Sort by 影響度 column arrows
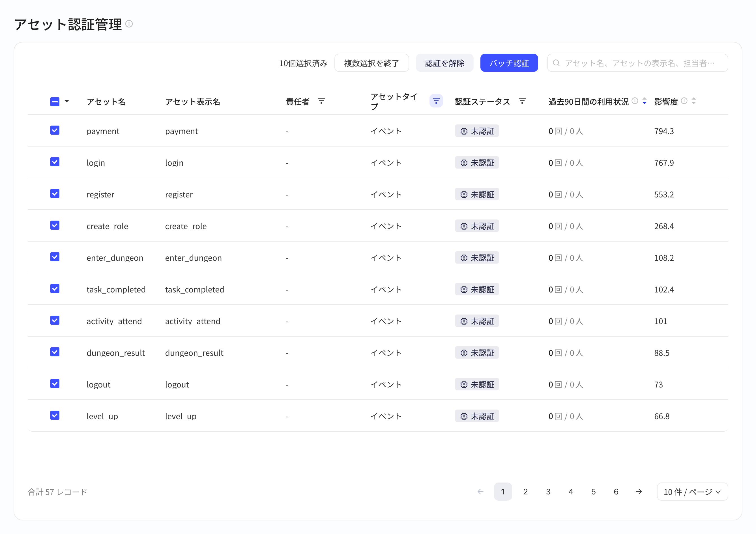Screen dimensions: 756x534 tap(694, 101)
